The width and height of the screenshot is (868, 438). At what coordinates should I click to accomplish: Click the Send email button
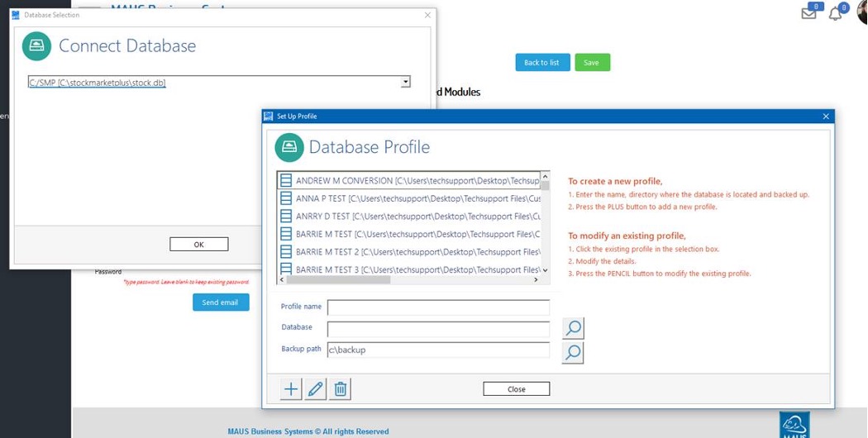[221, 302]
